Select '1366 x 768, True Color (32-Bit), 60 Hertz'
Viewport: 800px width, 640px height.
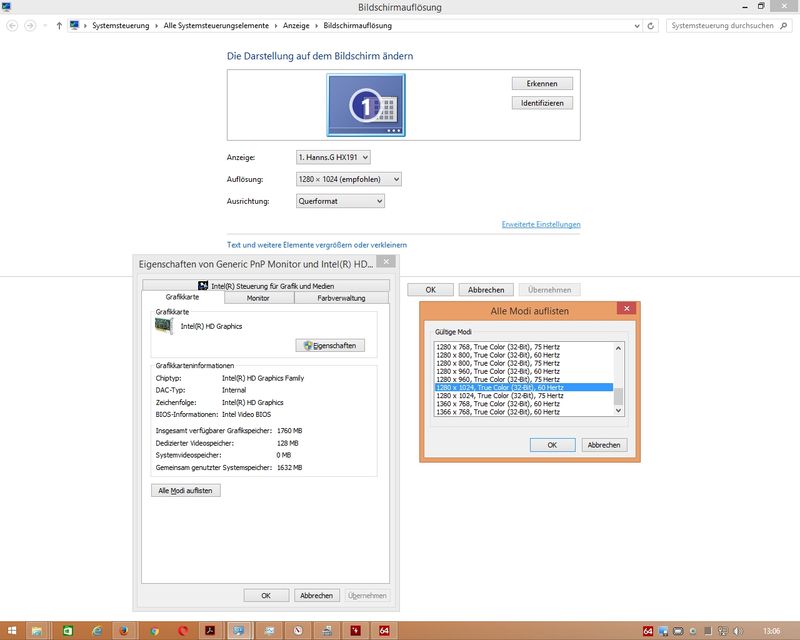pos(524,412)
